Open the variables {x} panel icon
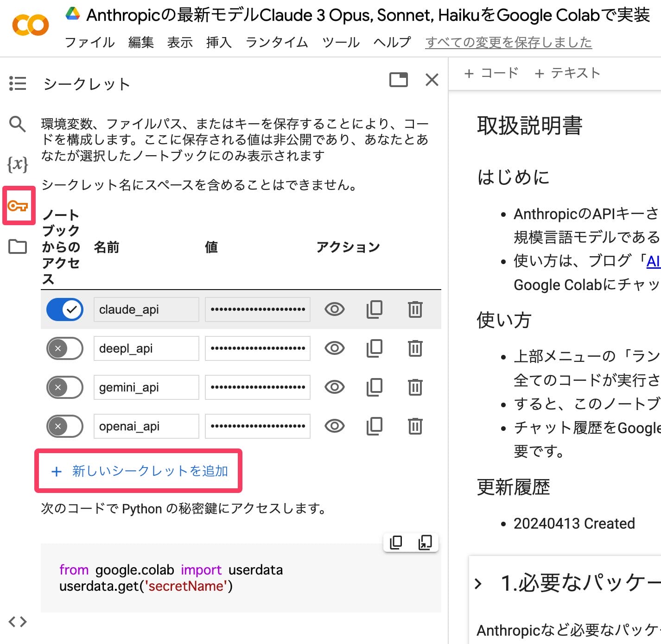661x644 pixels. [18, 164]
